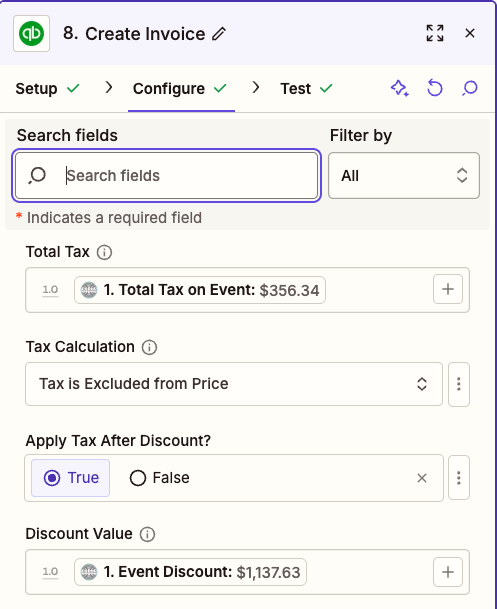Select False for Apply Tax After Discount
497x609 pixels.
pyautogui.click(x=159, y=478)
